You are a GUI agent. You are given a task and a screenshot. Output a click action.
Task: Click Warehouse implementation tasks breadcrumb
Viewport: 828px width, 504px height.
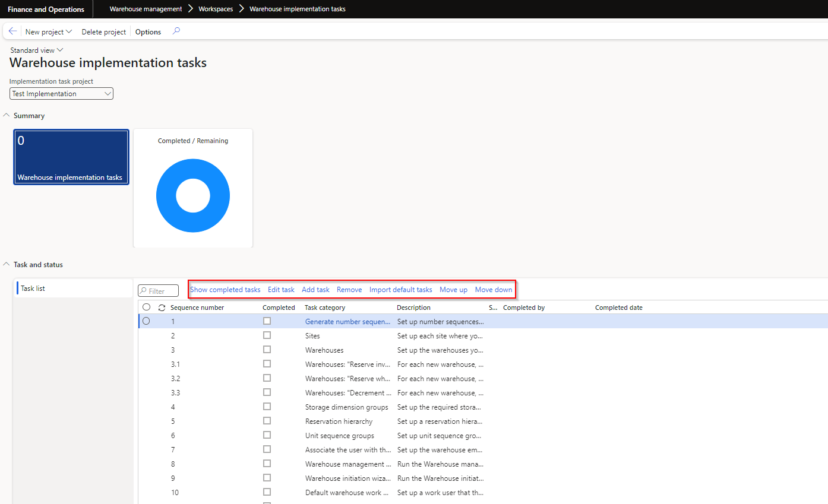tap(297, 9)
